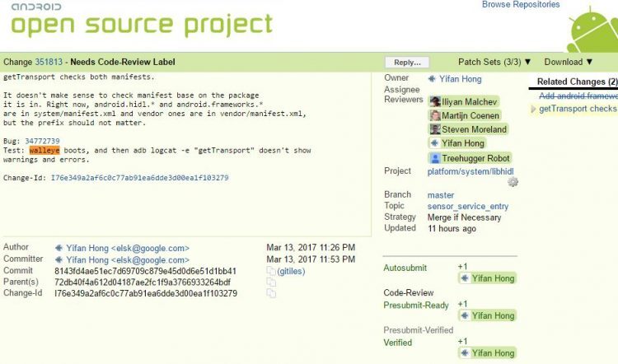Copy the commit hash with its clipboard icon
This screenshot has height=364, width=618.
click(x=270, y=271)
